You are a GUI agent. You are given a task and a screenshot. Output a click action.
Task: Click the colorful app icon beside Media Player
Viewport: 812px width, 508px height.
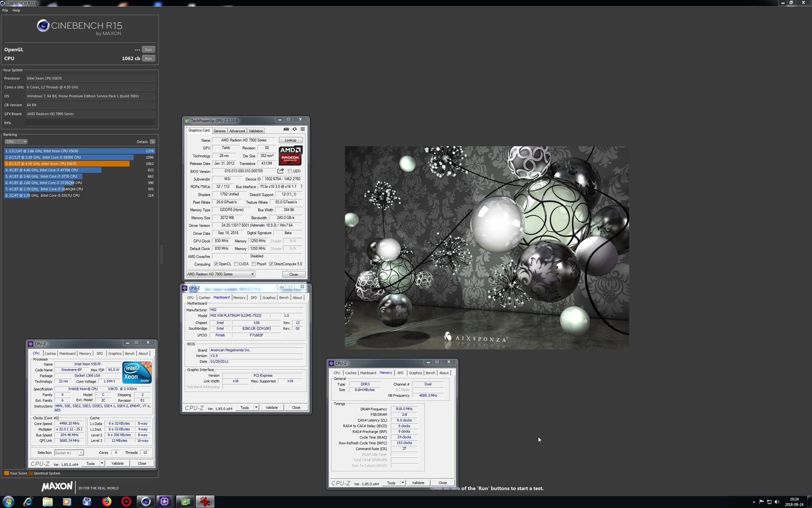click(x=86, y=501)
